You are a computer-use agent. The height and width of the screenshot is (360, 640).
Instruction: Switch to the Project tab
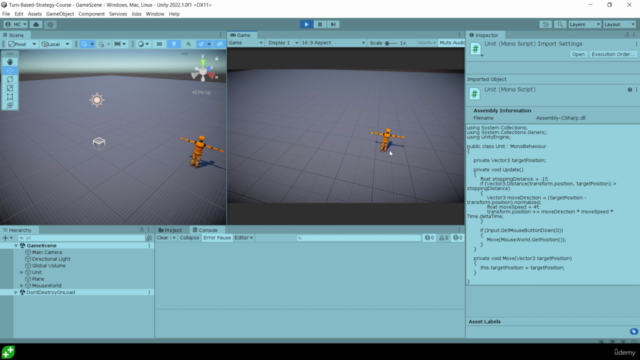click(x=170, y=230)
